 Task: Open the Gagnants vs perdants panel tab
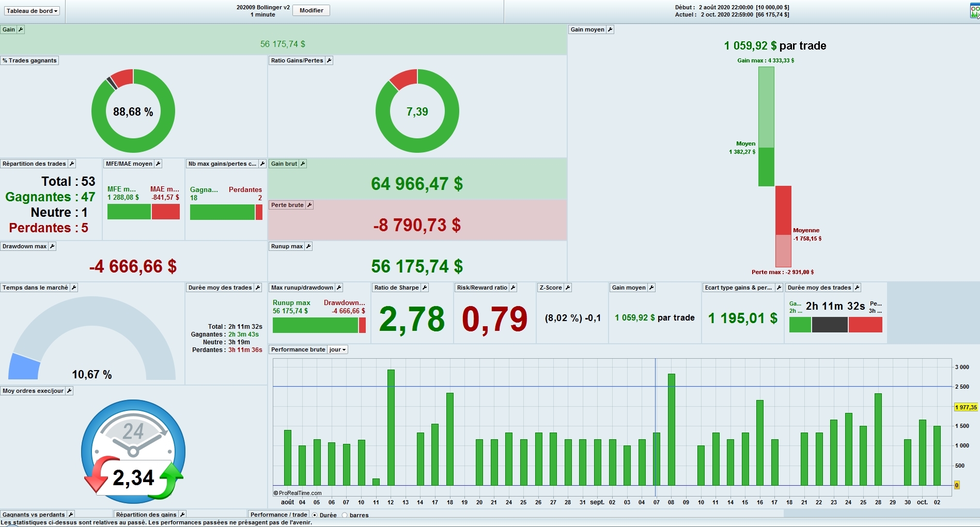(x=34, y=515)
